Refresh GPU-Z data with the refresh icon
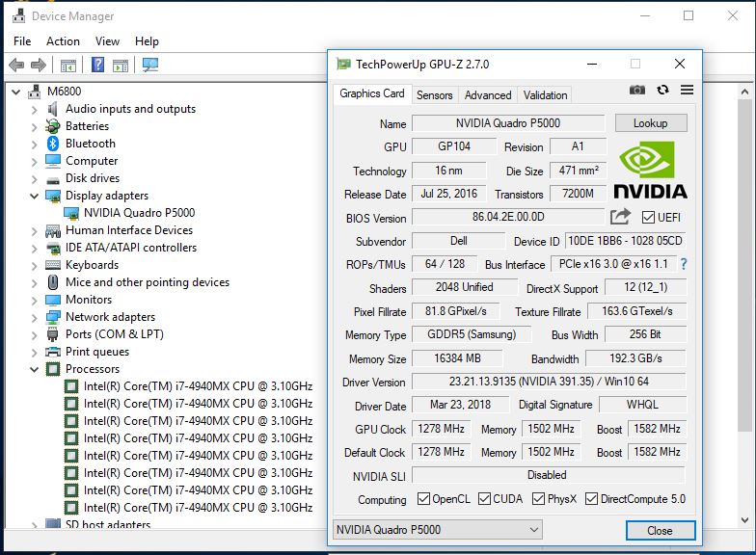 click(x=663, y=90)
